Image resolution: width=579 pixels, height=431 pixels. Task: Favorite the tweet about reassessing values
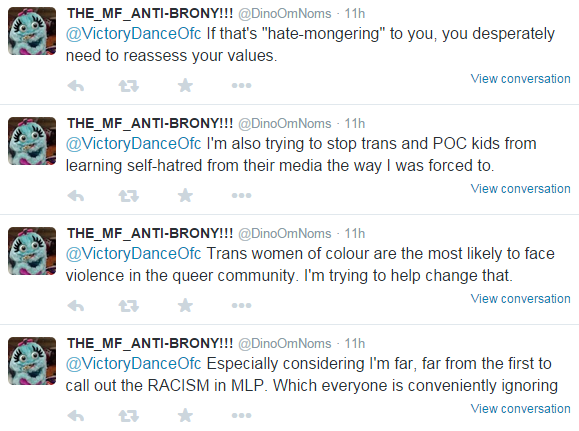click(185, 86)
